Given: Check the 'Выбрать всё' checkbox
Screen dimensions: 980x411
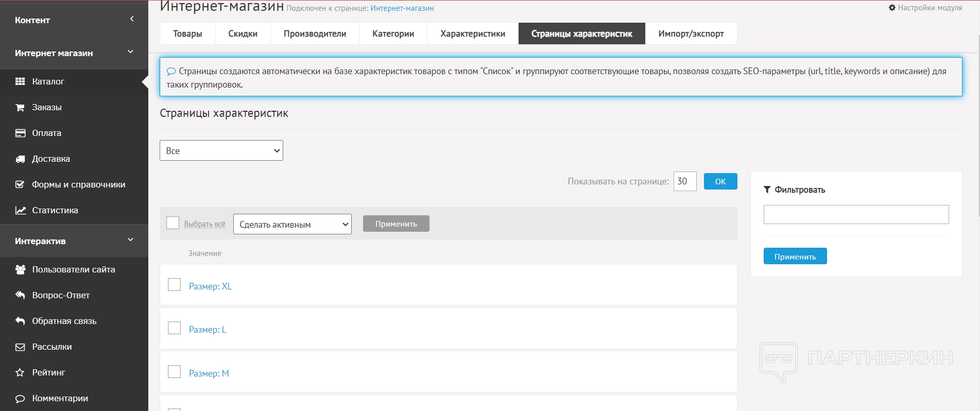Looking at the screenshot, I should [173, 223].
